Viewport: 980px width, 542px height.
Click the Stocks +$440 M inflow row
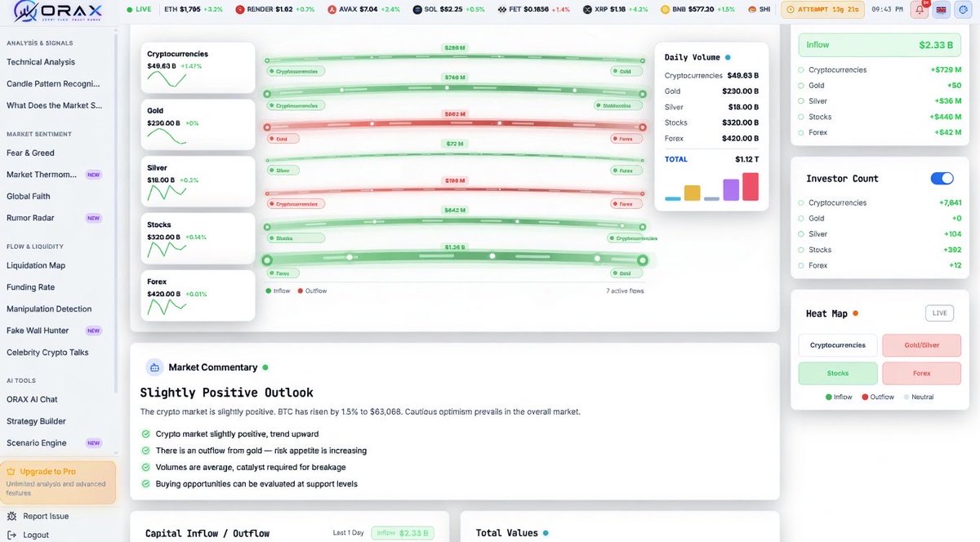tap(880, 117)
